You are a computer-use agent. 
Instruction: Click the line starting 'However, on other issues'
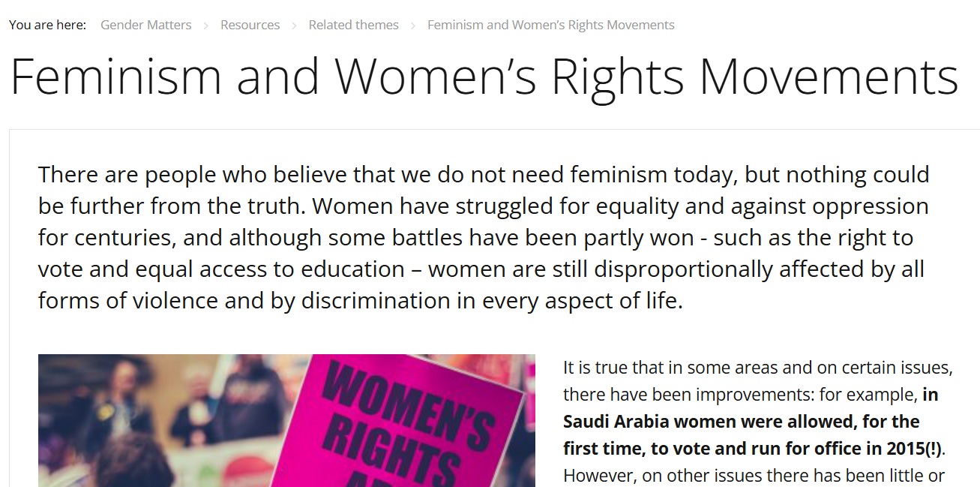coord(754,476)
